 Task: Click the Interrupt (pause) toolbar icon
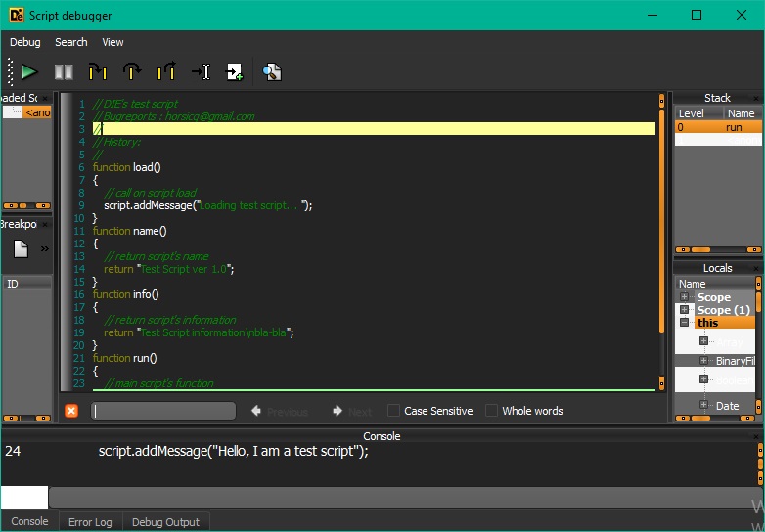pos(64,71)
